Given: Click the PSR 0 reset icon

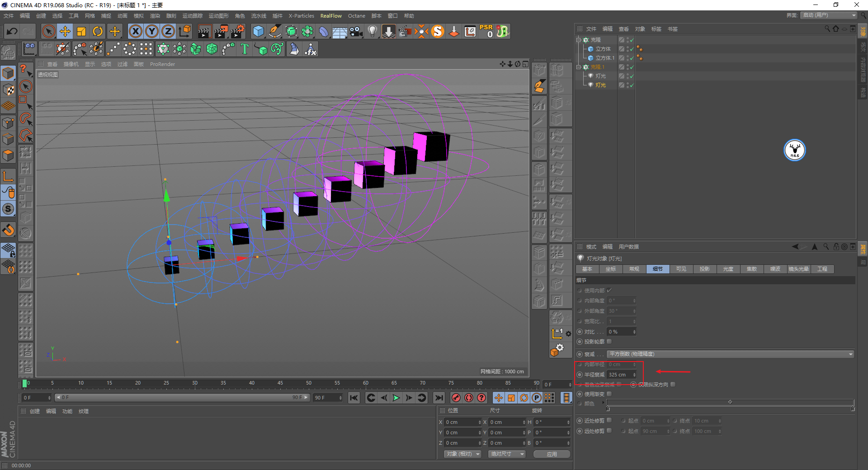Looking at the screenshot, I should (486, 31).
